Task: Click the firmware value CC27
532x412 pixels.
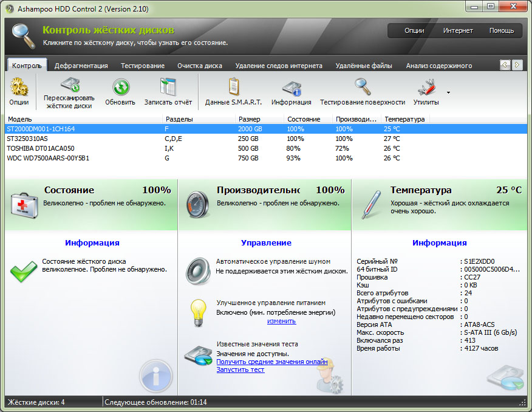Action: coord(472,277)
